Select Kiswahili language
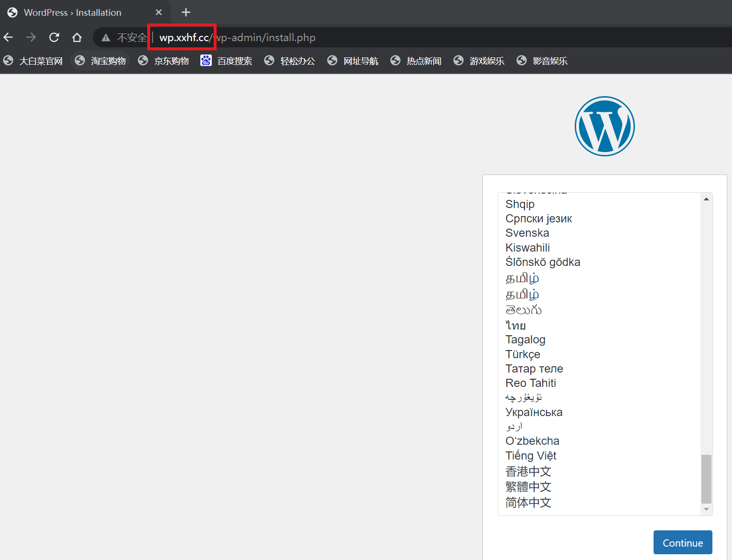732x560 pixels. click(x=599, y=248)
